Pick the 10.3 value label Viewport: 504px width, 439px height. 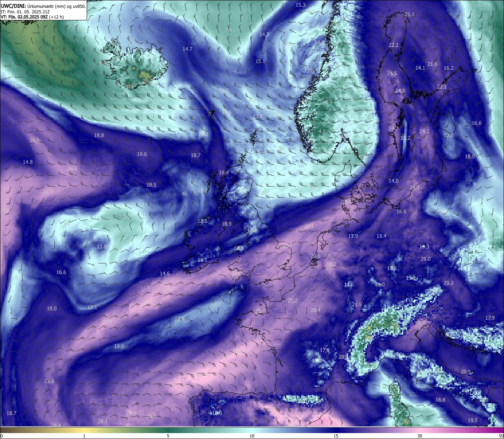coord(424,246)
